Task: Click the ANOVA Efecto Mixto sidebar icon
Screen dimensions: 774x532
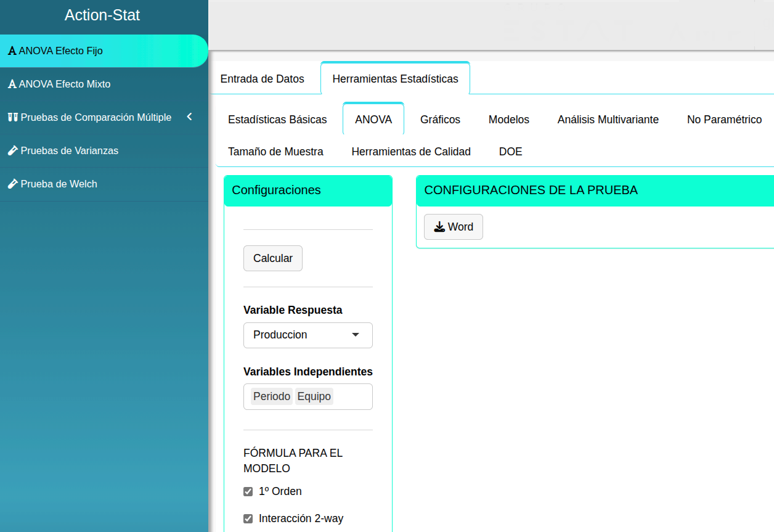Action: click(x=12, y=84)
